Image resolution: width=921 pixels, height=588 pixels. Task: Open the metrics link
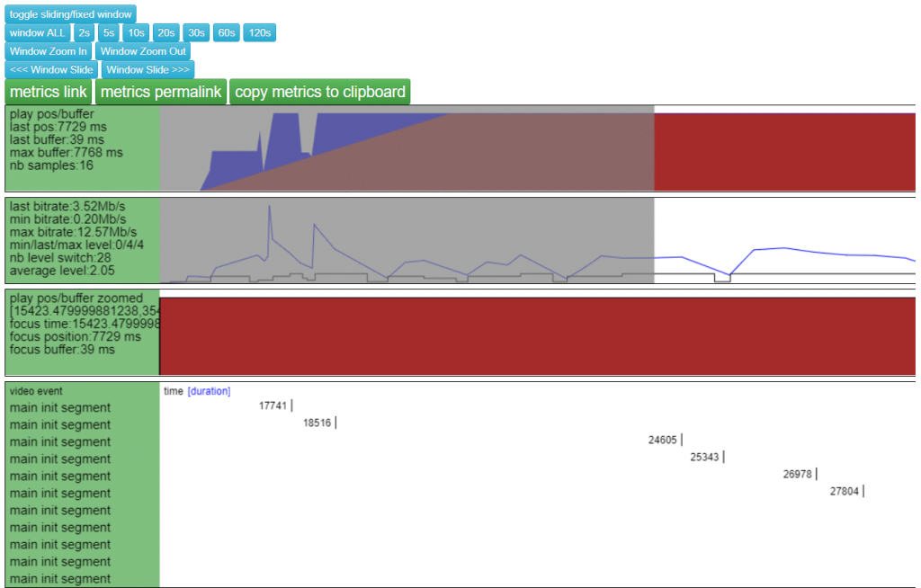coord(49,92)
